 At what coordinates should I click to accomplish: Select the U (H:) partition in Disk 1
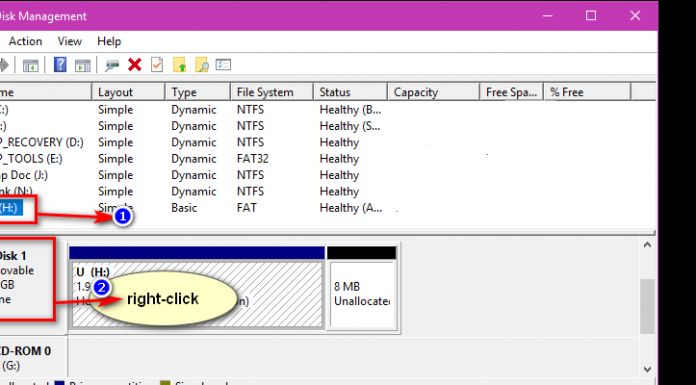[x=197, y=294]
